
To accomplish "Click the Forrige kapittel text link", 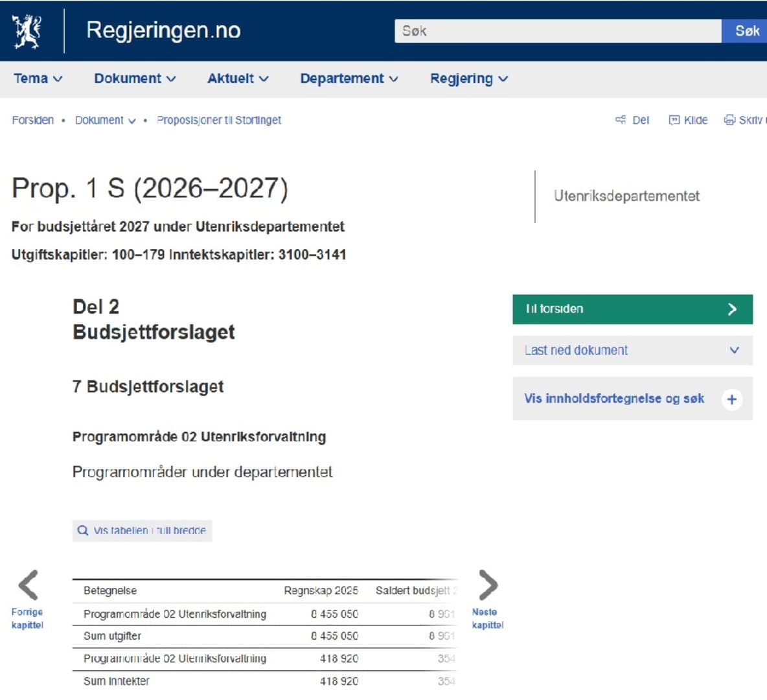I will click(27, 618).
